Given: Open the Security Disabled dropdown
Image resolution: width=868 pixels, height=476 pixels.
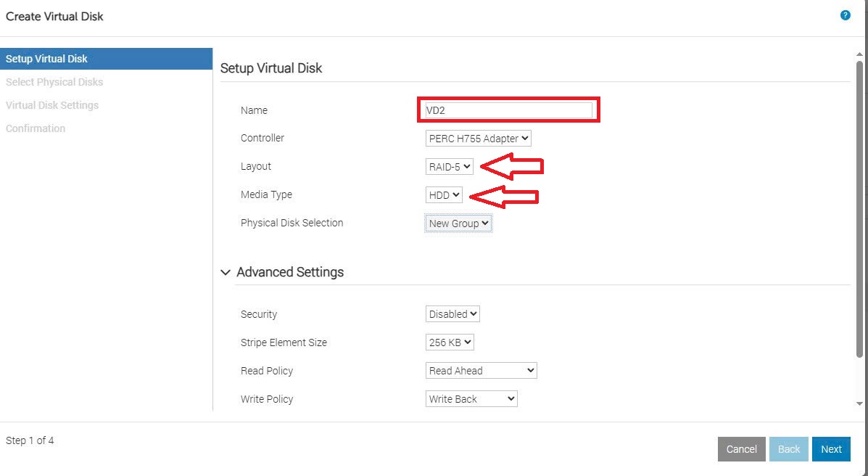Looking at the screenshot, I should click(452, 314).
